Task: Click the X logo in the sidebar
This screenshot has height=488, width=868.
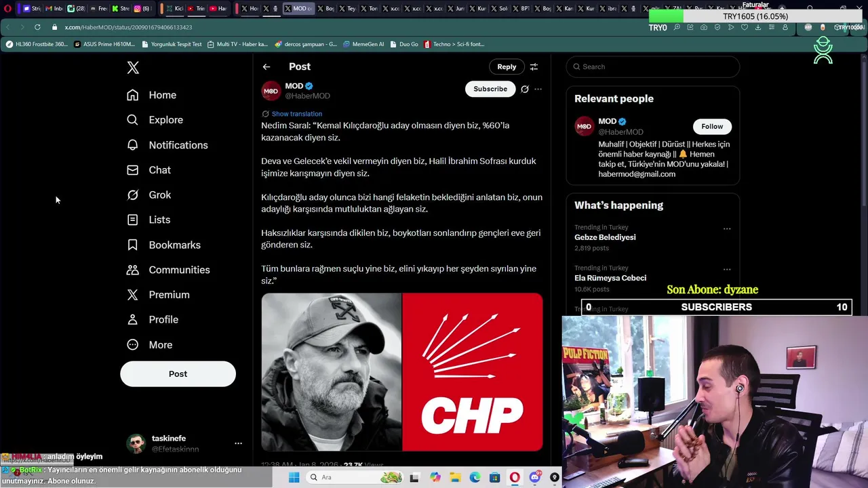Action: (133, 67)
